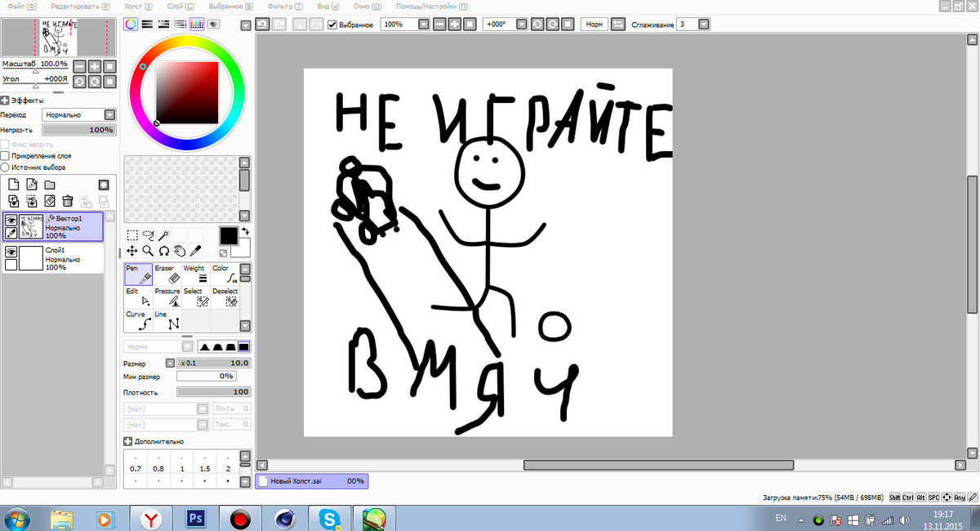This screenshot has height=531, width=980.
Task: Expand the Дополнительно section
Action: tap(127, 441)
